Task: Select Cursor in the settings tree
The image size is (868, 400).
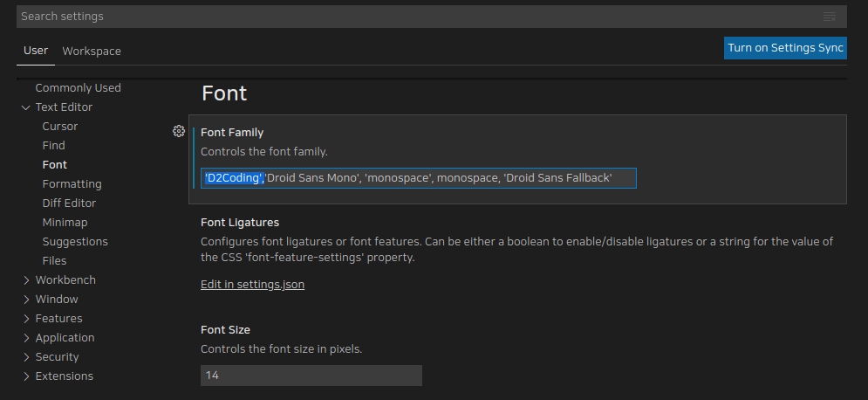Action: (x=60, y=127)
